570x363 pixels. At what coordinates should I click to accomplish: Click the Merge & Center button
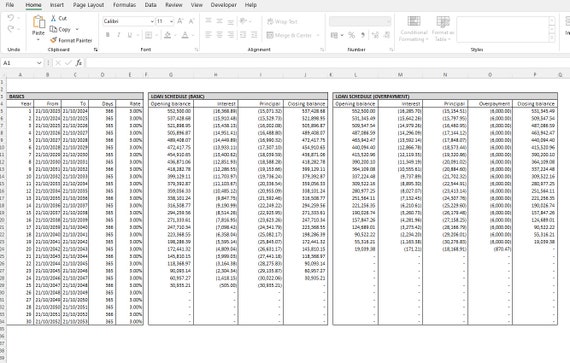pyautogui.click(x=289, y=35)
